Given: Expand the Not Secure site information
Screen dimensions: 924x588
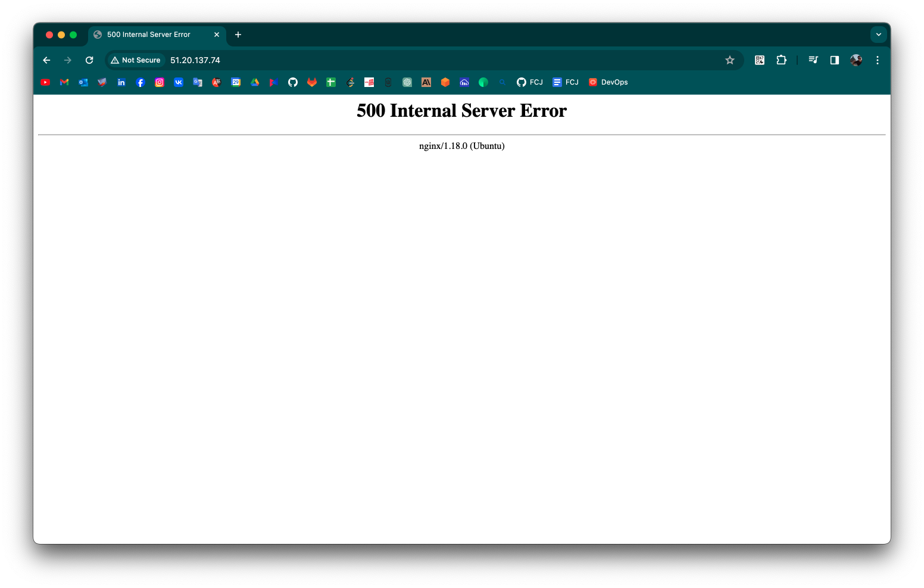Looking at the screenshot, I should click(x=136, y=60).
